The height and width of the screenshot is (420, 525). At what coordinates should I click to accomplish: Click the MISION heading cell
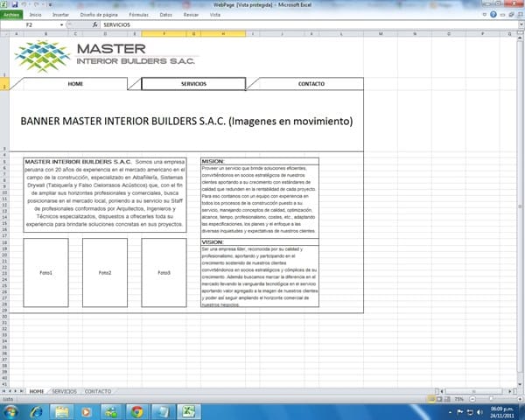(x=260, y=161)
